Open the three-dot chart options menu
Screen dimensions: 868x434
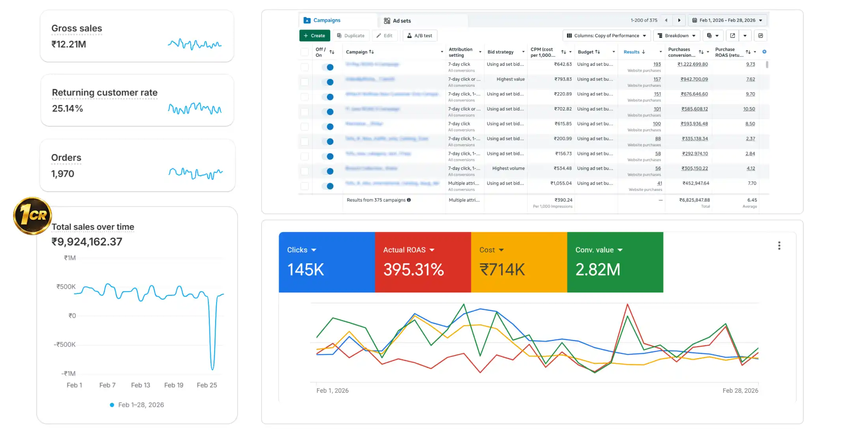[x=779, y=246]
